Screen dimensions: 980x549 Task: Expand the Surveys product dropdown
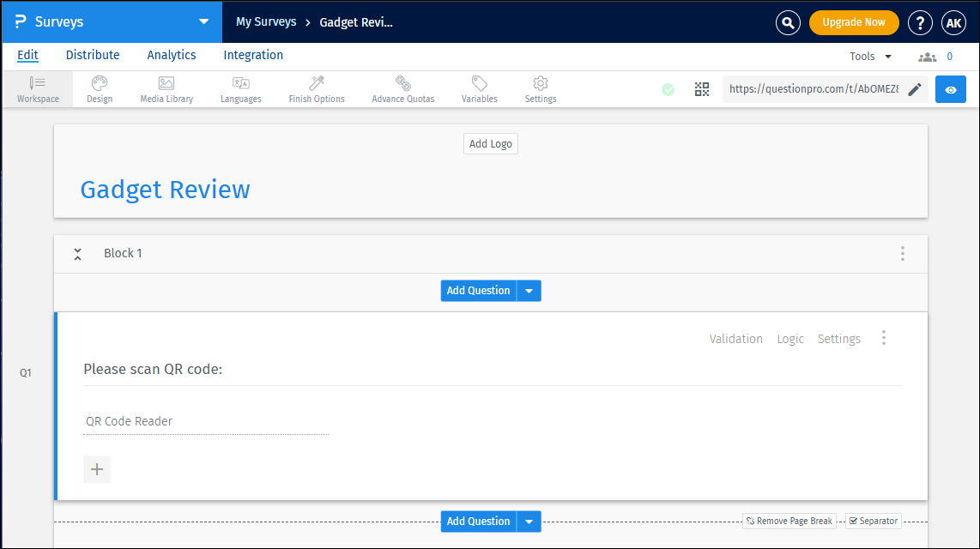pos(203,21)
